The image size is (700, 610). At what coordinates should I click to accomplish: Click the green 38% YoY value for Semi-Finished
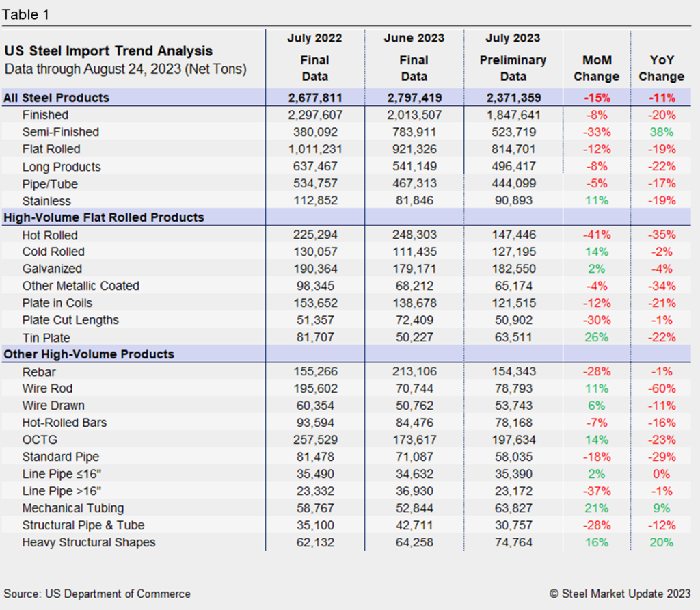tap(661, 132)
